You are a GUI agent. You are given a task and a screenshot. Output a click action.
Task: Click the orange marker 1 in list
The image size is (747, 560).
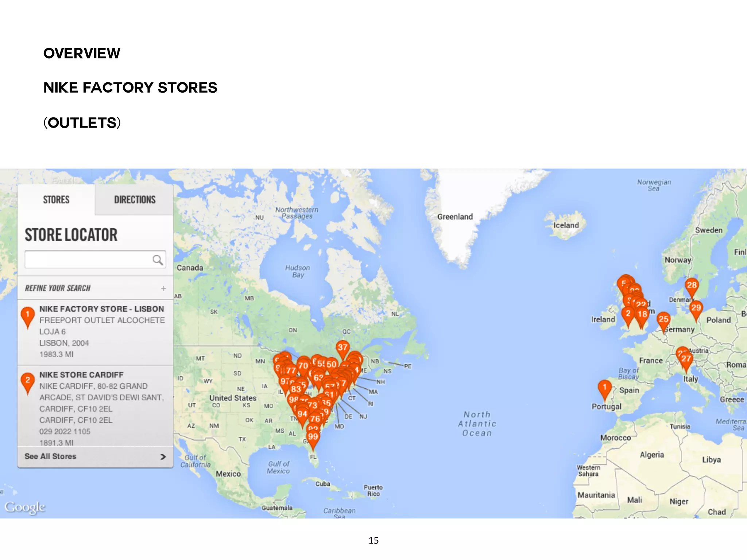point(28,315)
